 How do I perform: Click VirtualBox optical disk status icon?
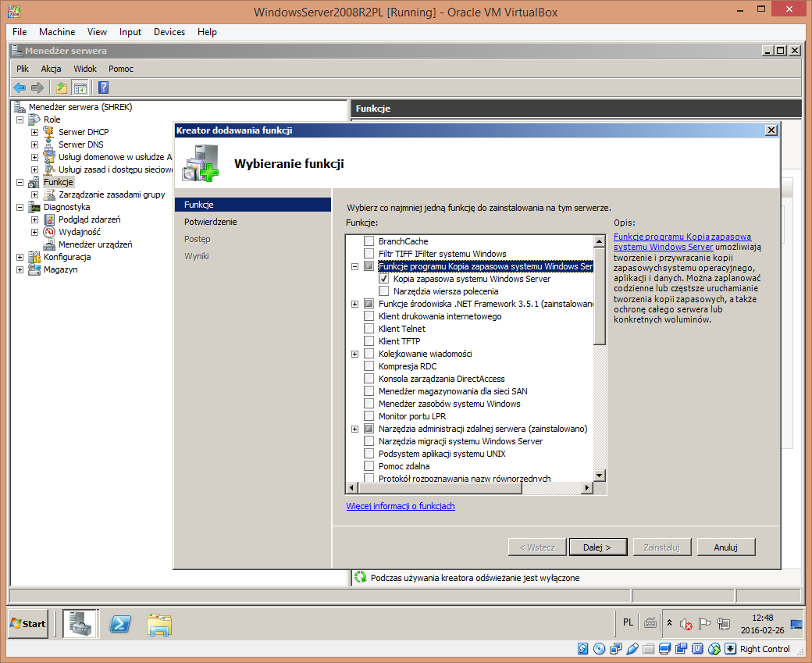tap(599, 649)
